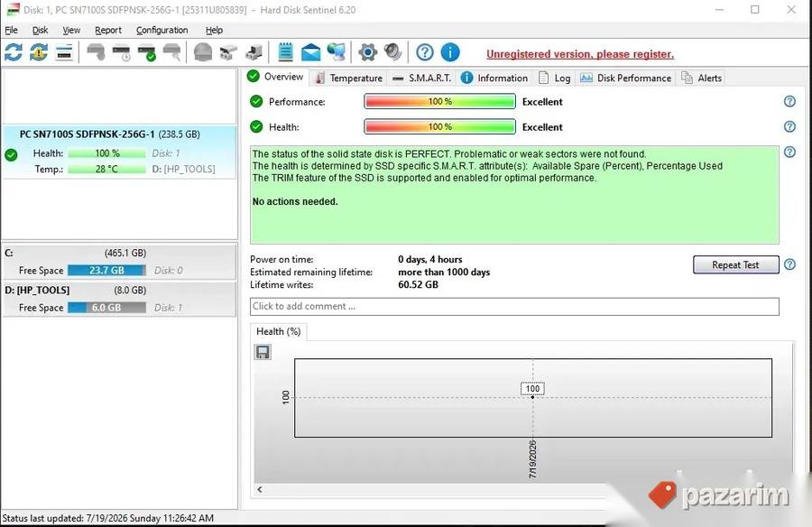
Task: Switch to the Temperature tab
Action: 349,78
